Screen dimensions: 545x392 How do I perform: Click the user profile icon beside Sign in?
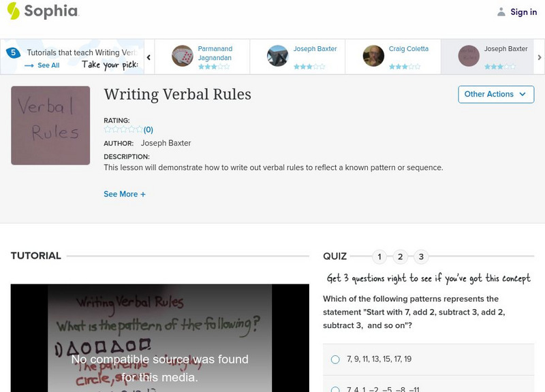click(x=500, y=11)
